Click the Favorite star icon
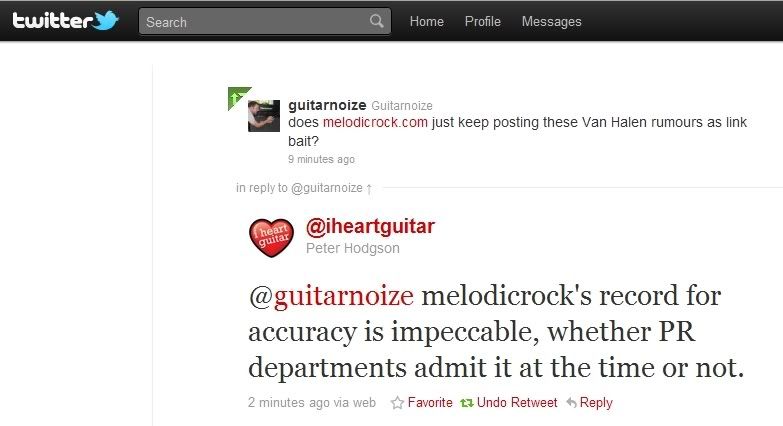Image resolution: width=783 pixels, height=426 pixels. coord(397,403)
